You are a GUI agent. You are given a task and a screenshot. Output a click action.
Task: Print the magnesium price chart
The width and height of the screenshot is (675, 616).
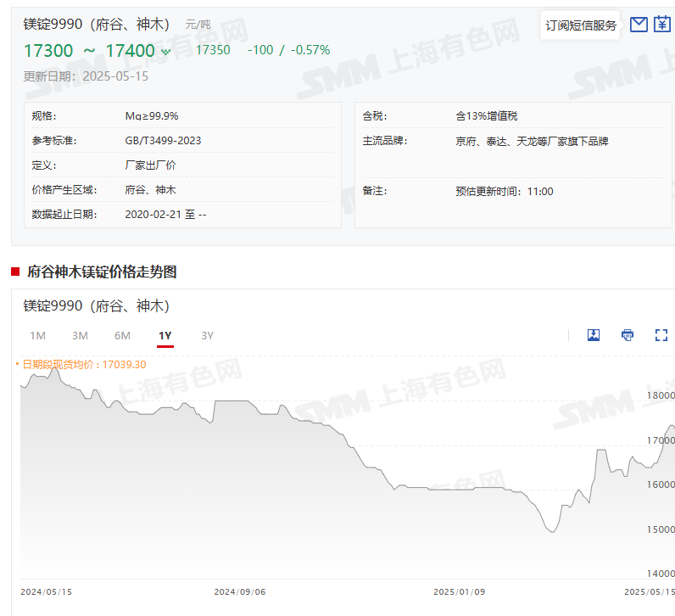pos(628,335)
